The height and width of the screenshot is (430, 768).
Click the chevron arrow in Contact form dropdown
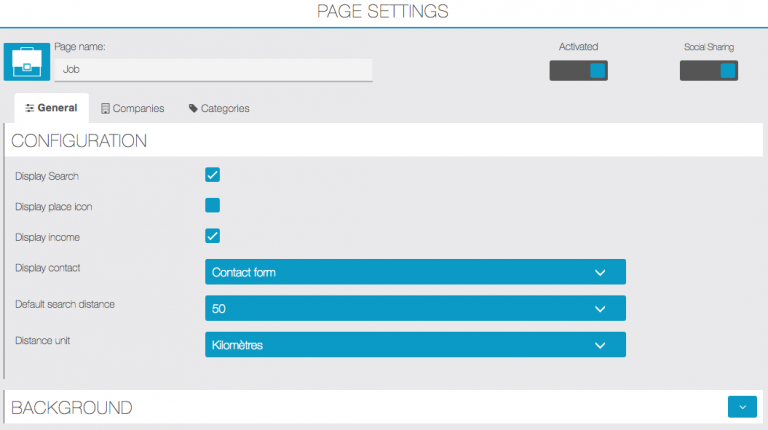click(600, 272)
